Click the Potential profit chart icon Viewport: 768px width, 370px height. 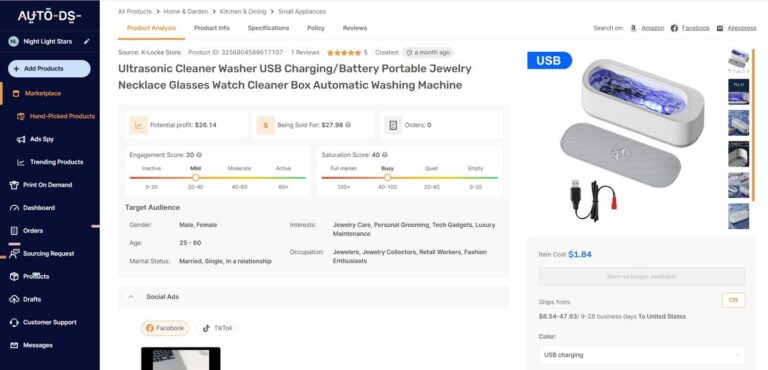coord(139,125)
